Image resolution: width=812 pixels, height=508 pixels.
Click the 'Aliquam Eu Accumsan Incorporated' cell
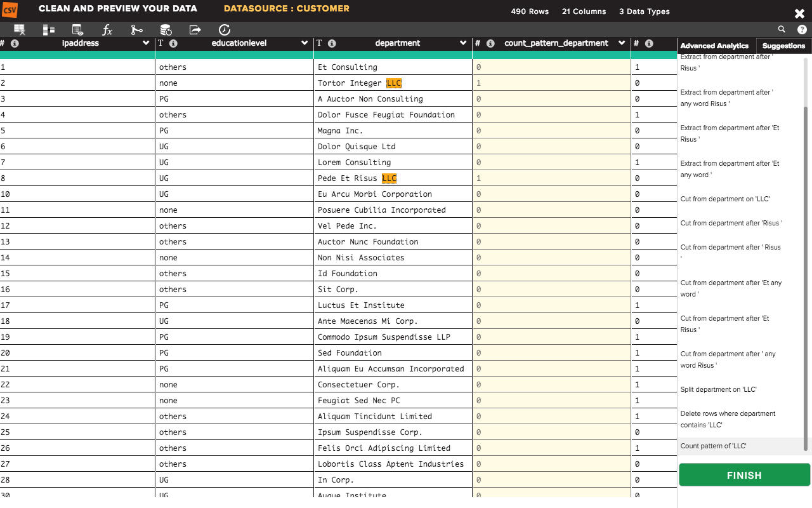point(393,369)
